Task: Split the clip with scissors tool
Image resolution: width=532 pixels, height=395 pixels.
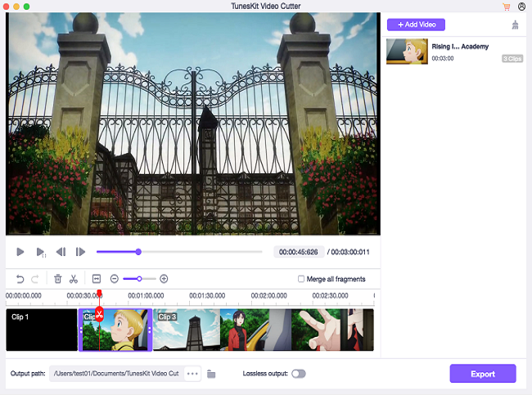Action: (x=74, y=279)
